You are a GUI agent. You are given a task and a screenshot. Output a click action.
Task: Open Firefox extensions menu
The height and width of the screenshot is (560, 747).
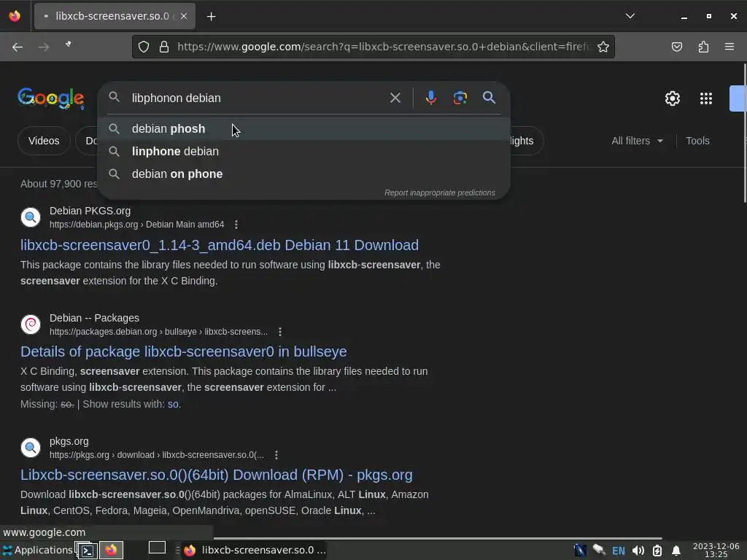[x=703, y=47]
